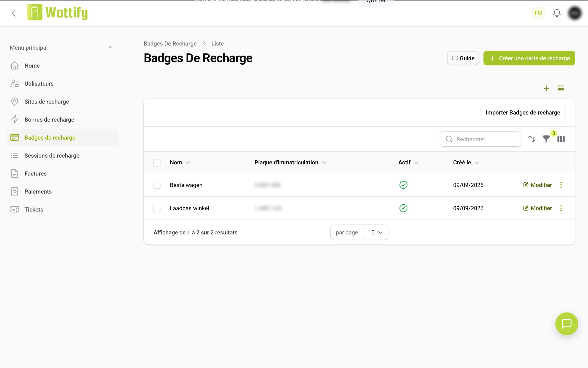Screen dimensions: 588x368
Task: Click the 09/09/2026 date in Laadpas winkel row
Action: [x=468, y=208]
